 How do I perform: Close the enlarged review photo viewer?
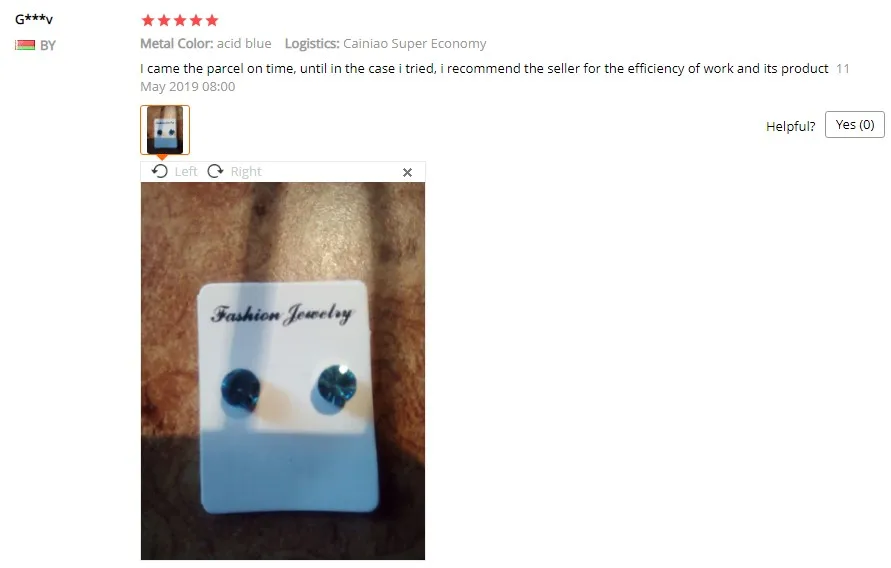click(x=407, y=172)
